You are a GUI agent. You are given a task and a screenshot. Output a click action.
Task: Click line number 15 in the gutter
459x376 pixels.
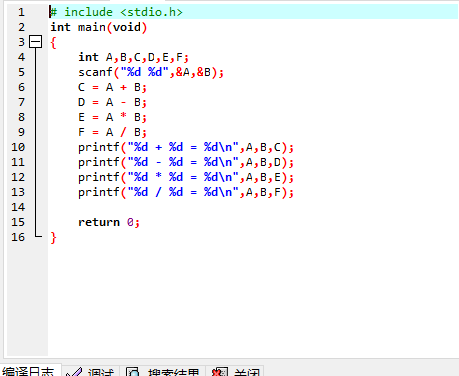click(x=18, y=222)
